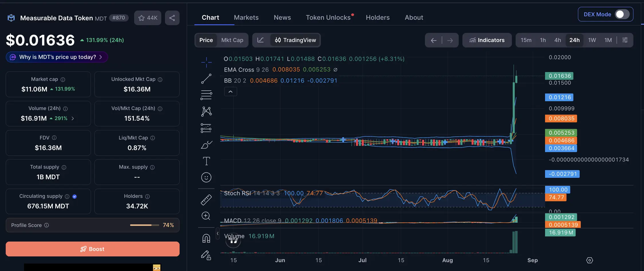Set interval to 1M

pyautogui.click(x=608, y=40)
